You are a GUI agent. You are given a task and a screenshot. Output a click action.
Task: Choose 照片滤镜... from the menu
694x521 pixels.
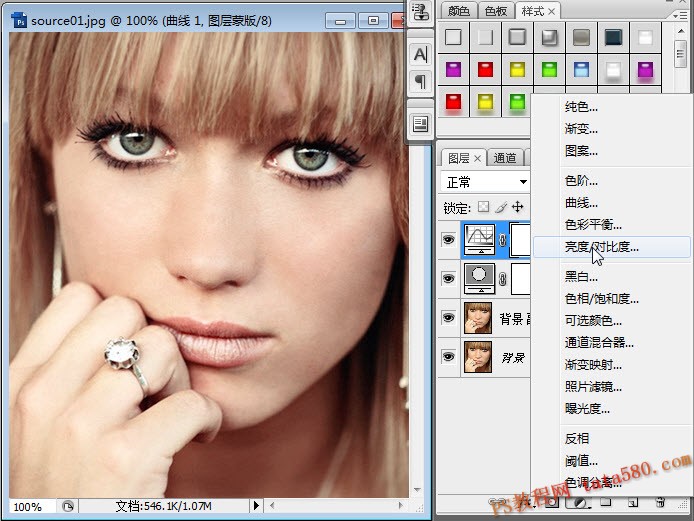click(612, 387)
